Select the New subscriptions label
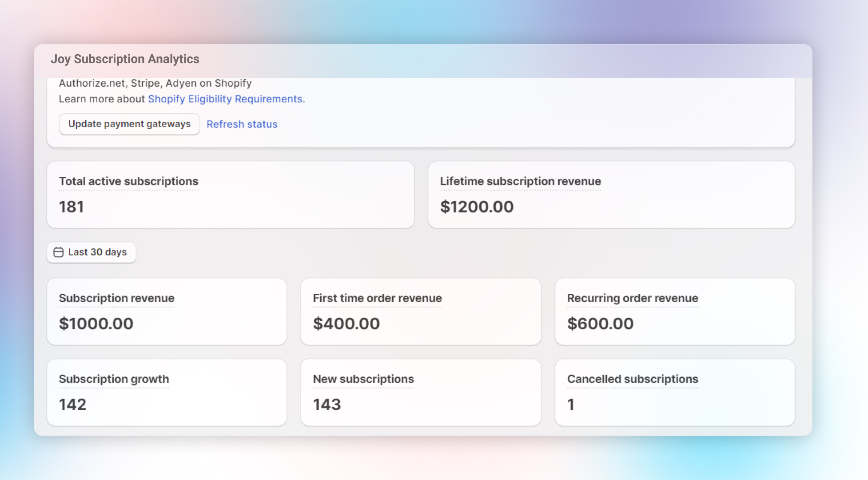 pos(364,379)
